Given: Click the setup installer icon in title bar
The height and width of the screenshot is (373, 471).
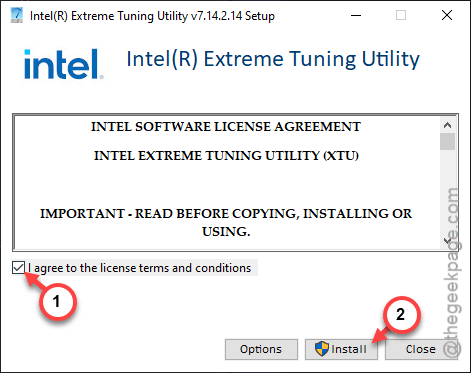Looking at the screenshot, I should 16,15.
